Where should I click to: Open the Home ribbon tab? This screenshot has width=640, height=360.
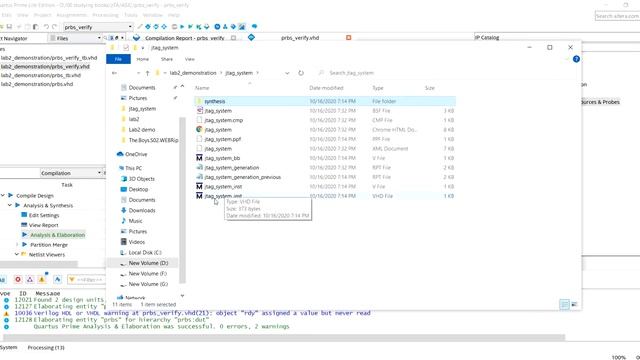pyautogui.click(x=142, y=59)
